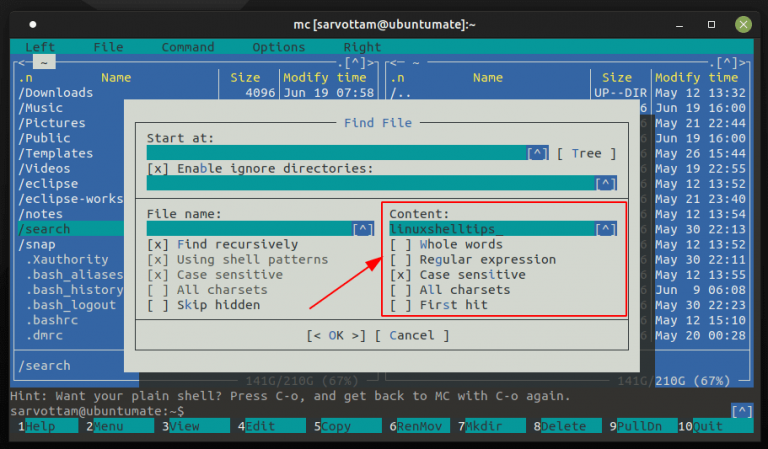Screen dimensions: 768x449
Task: Open the File menu
Action: point(108,47)
